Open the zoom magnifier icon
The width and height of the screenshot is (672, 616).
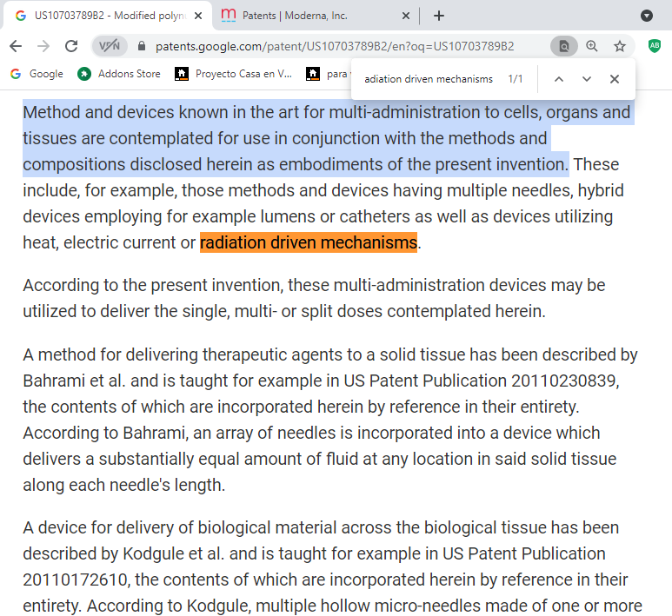point(592,46)
